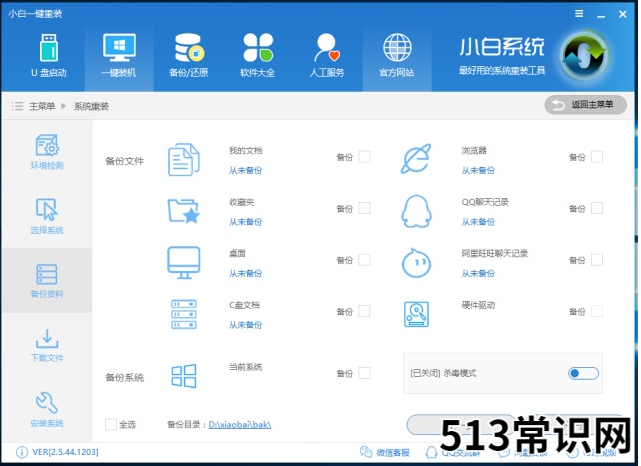Viewport: 641px width, 466px height.
Task: Click the 收藏夹 folder star icon
Action: (184, 211)
